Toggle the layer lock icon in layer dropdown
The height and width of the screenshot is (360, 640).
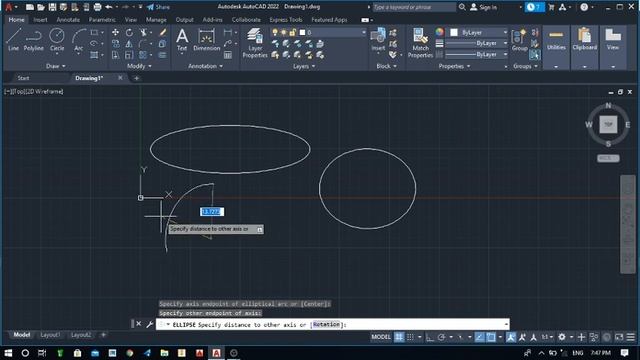[x=293, y=32]
